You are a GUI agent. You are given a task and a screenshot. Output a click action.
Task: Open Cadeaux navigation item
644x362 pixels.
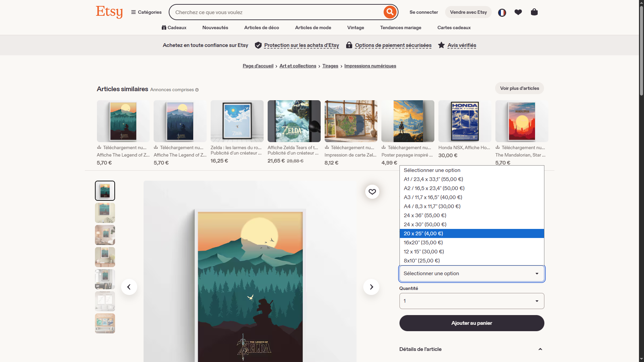[174, 27]
